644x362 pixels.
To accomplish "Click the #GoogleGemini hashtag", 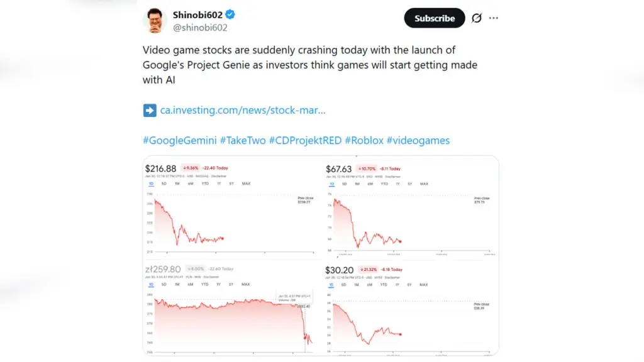I will click(x=180, y=140).
